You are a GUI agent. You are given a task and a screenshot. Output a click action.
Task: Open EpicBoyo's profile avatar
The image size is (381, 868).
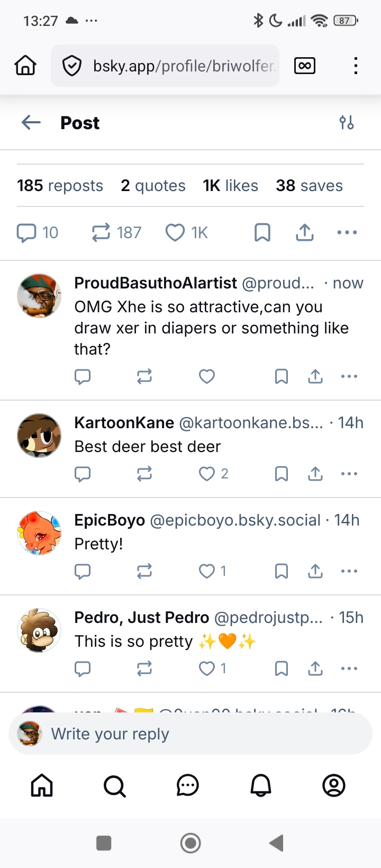click(x=39, y=533)
